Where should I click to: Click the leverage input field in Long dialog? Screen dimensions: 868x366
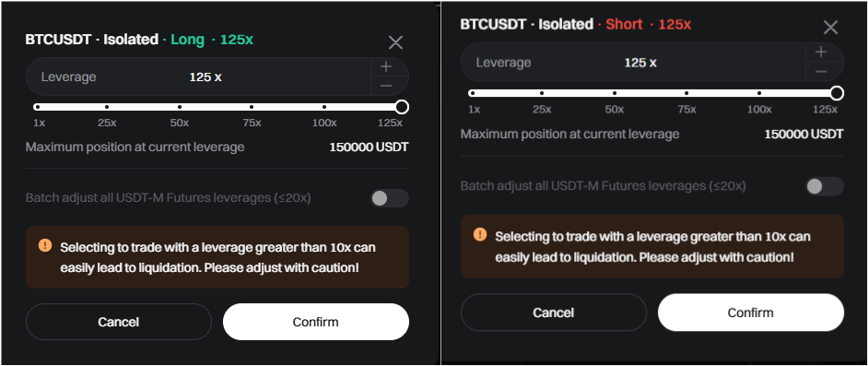[x=198, y=77]
